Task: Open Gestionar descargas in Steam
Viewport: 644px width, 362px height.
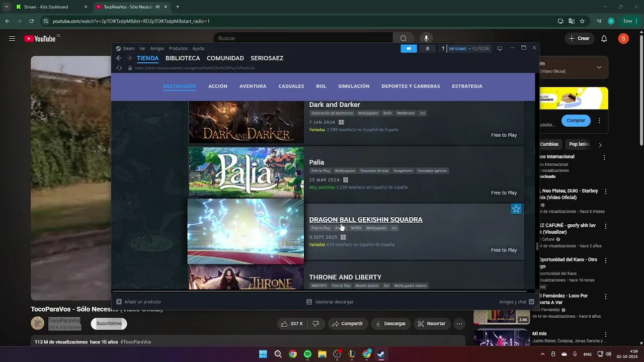Action: coord(330,302)
